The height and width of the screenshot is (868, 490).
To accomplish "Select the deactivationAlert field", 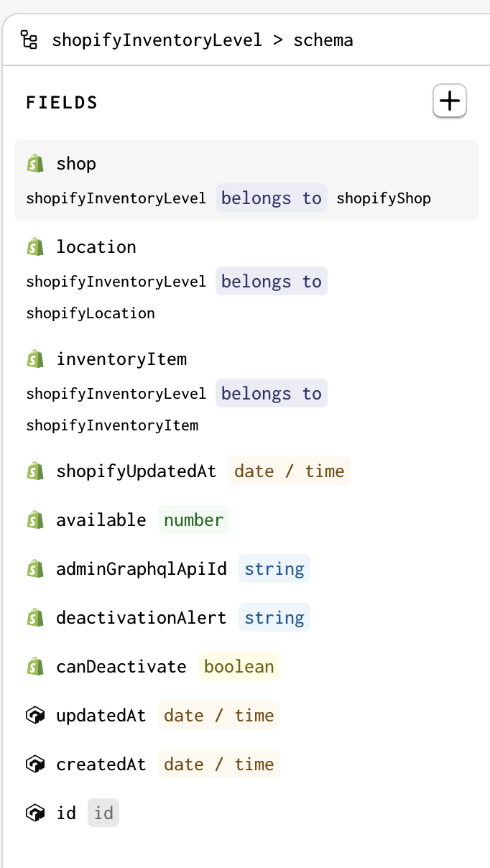I will [142, 618].
